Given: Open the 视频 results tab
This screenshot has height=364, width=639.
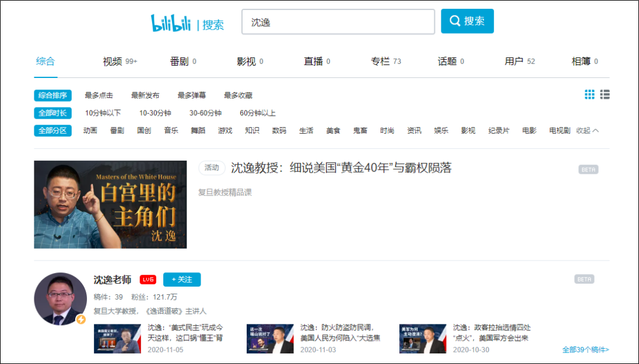Looking at the screenshot, I should [x=120, y=61].
